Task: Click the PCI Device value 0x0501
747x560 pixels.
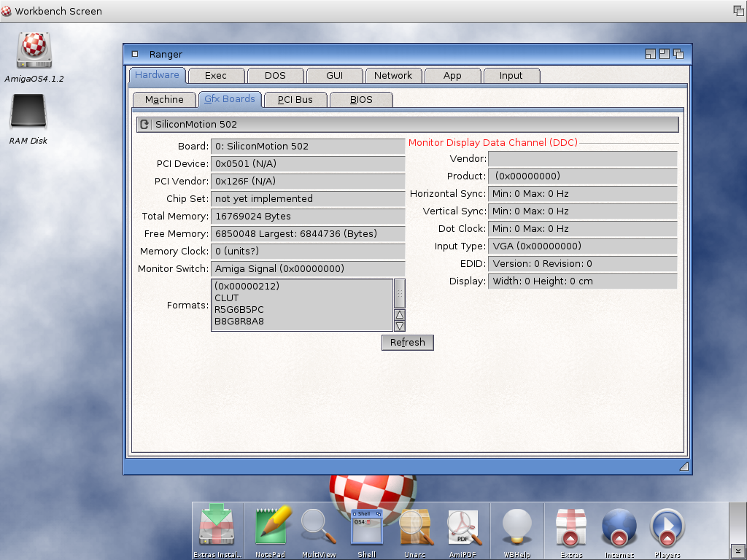Action: pos(308,164)
